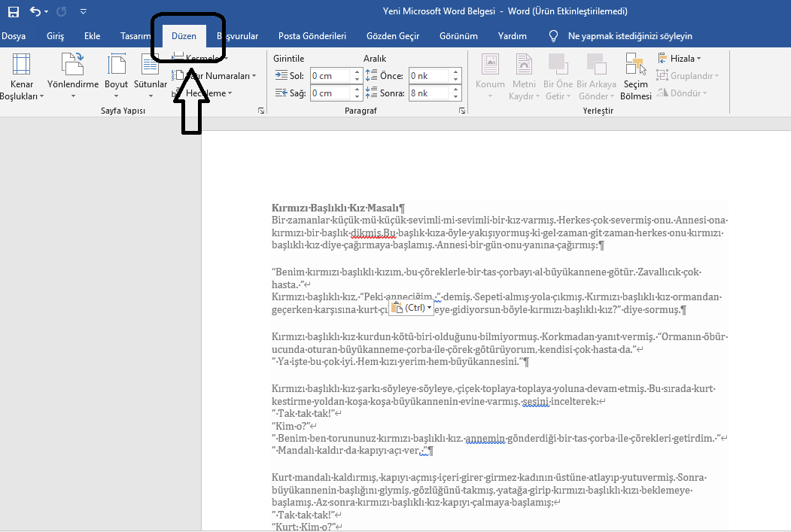Open the floating (Ctrl) paste options dropdown

(427, 306)
